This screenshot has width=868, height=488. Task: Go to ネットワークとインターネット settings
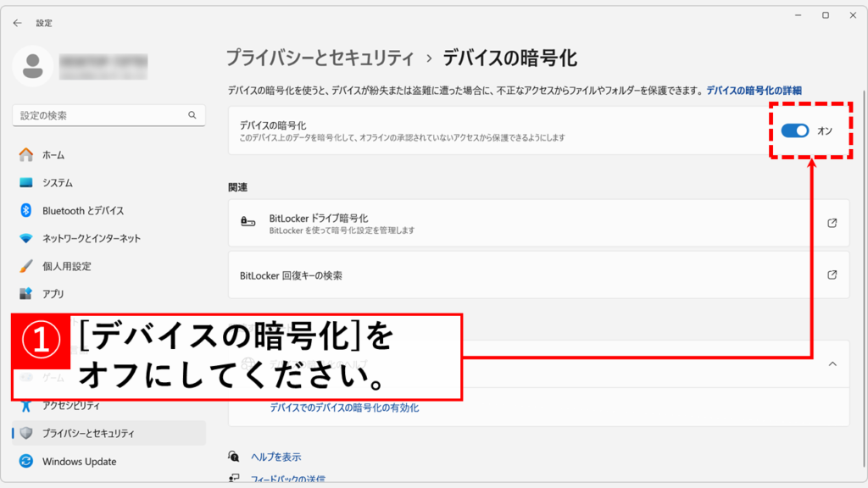point(92,239)
